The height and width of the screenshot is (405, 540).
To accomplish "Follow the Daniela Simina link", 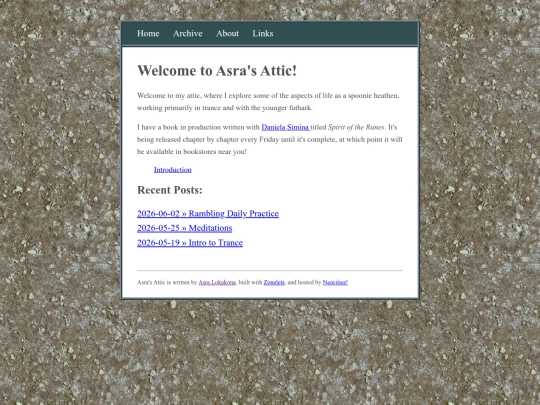I will (286, 127).
